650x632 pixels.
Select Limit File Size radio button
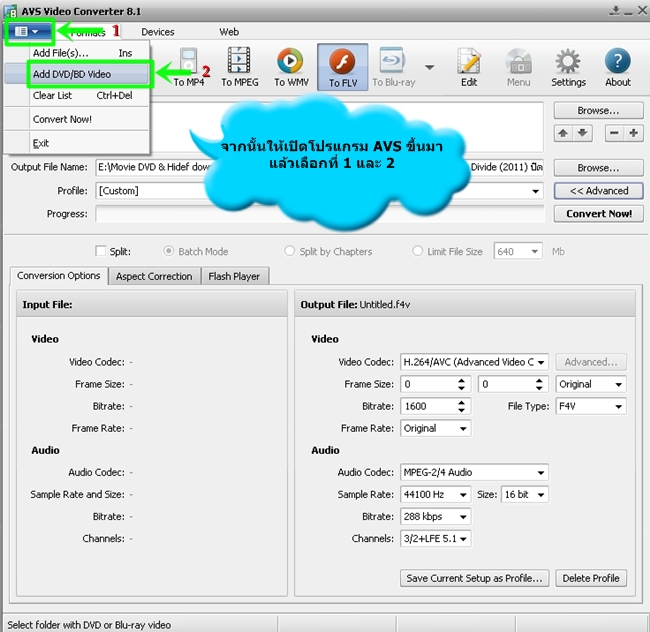pyautogui.click(x=417, y=251)
